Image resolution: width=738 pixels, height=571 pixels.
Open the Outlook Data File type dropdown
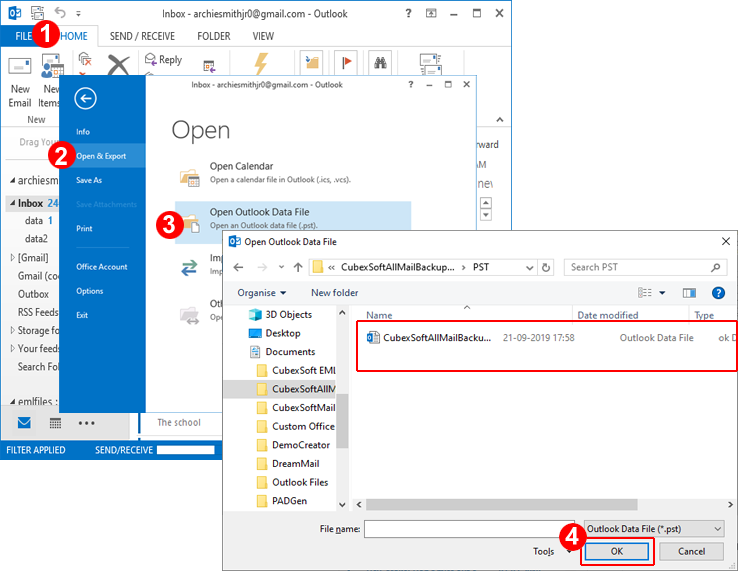click(x=653, y=528)
